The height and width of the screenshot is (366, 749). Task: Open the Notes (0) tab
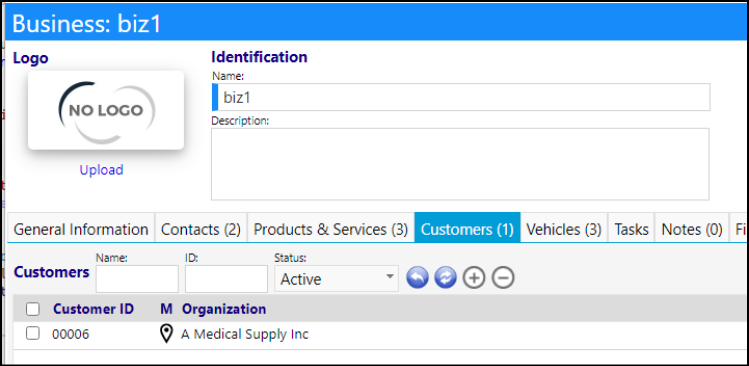click(x=692, y=229)
